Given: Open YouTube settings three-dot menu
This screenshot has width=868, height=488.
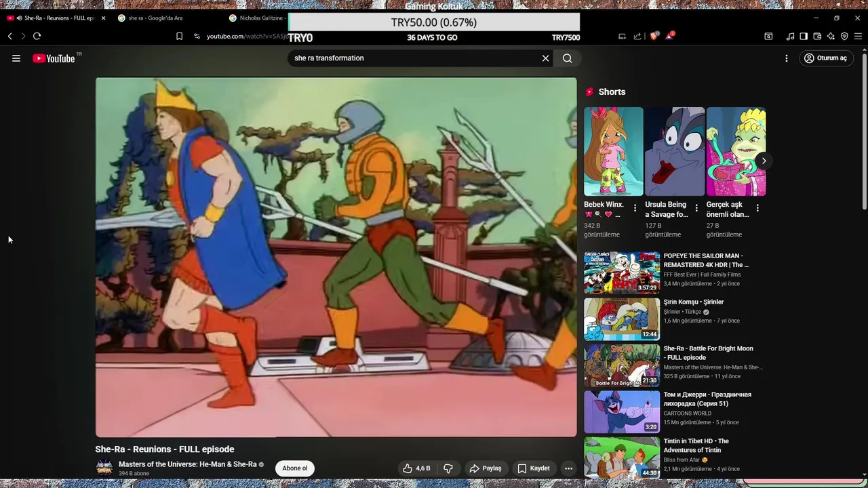Looking at the screenshot, I should click(x=787, y=58).
